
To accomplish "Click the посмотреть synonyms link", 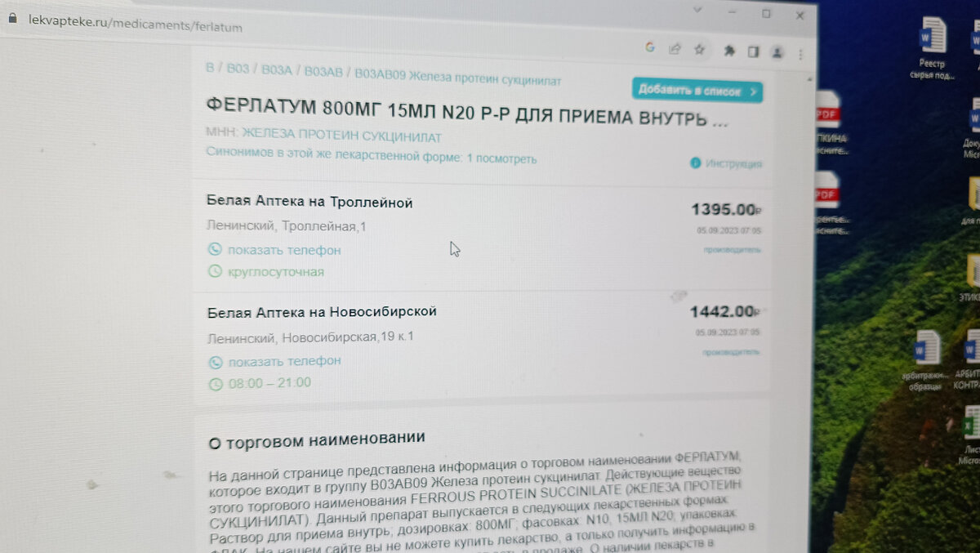I will [506, 158].
